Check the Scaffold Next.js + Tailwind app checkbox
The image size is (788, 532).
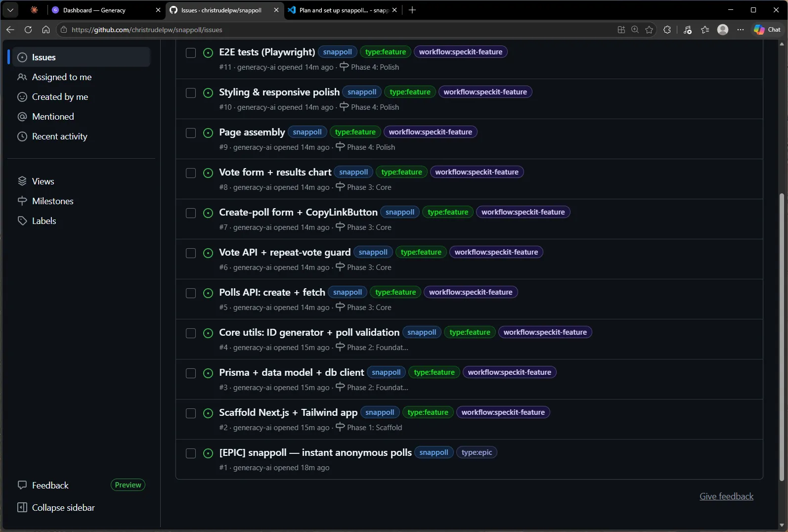pyautogui.click(x=191, y=413)
